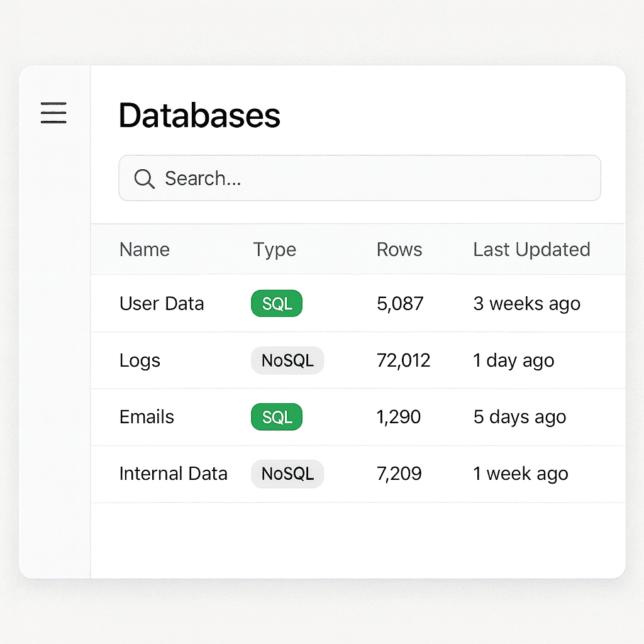Click the NoSQL badge on Logs

[287, 360]
